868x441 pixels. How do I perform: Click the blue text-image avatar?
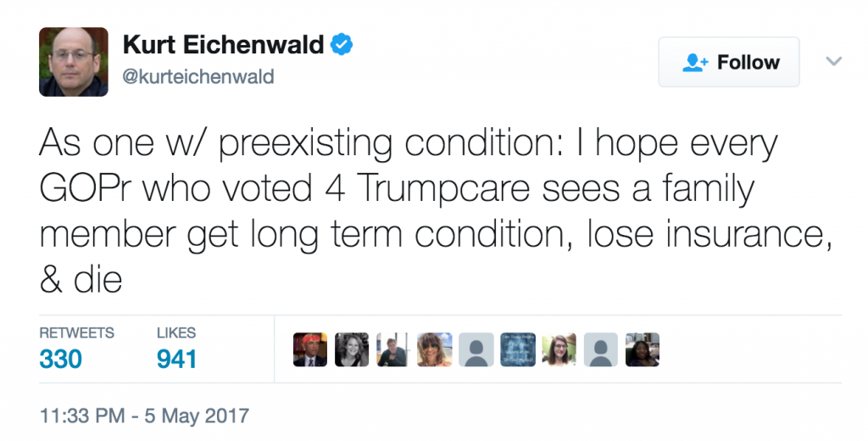pos(518,349)
